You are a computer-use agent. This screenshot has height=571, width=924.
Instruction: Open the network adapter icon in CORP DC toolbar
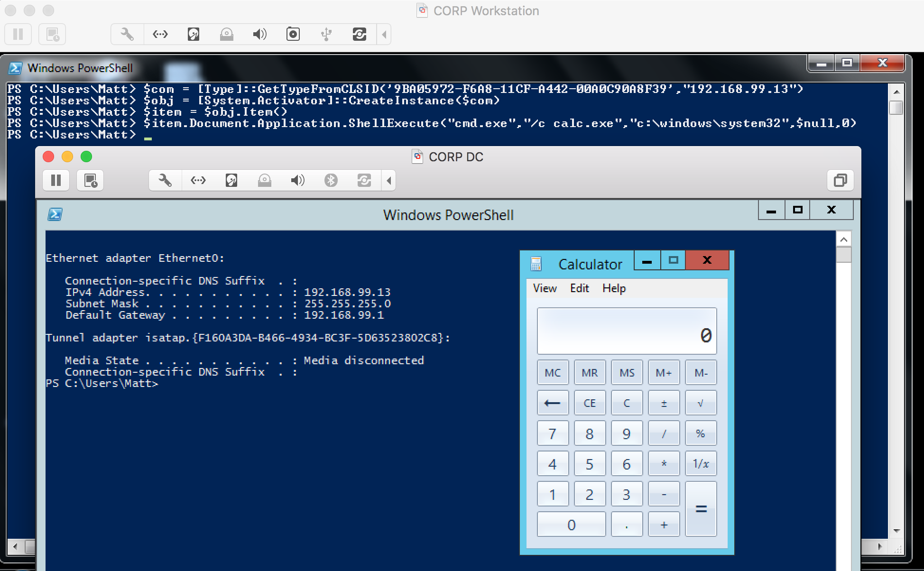click(198, 180)
